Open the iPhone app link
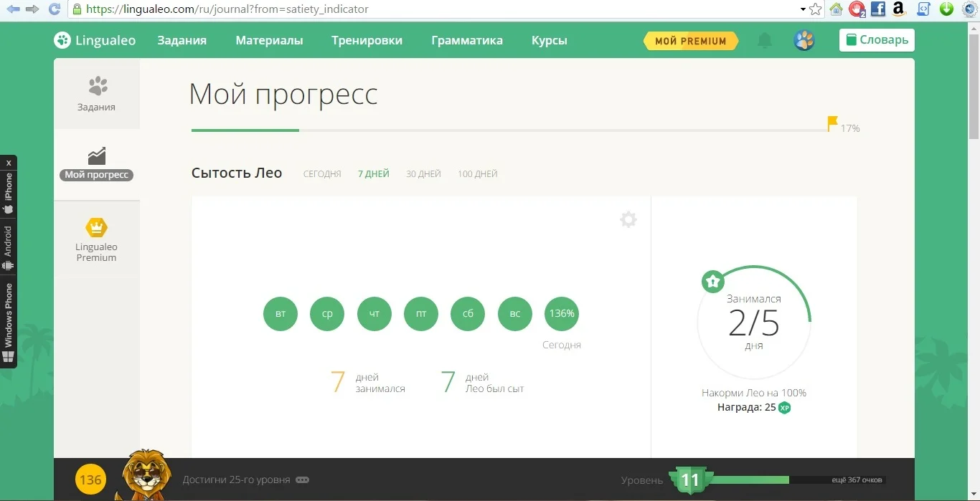The height and width of the screenshot is (501, 980). [x=9, y=194]
